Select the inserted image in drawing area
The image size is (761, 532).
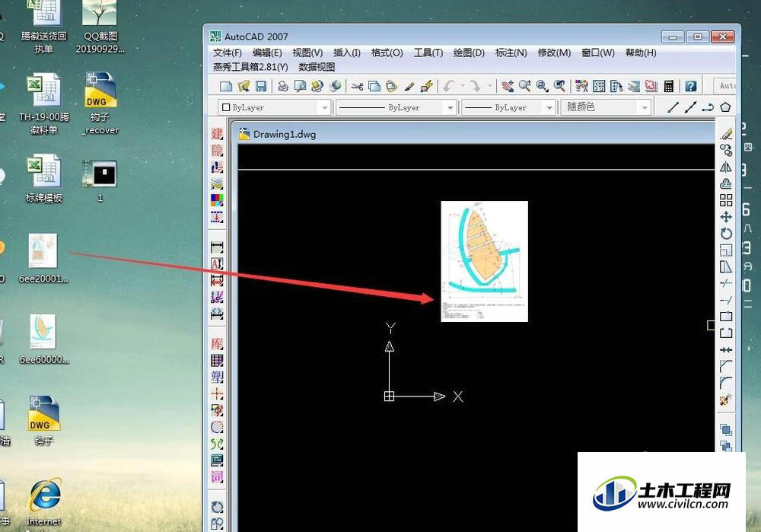tap(484, 261)
